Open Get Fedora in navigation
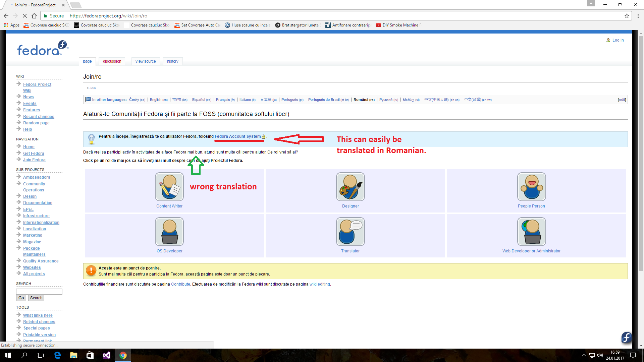644x362 pixels. (34, 154)
